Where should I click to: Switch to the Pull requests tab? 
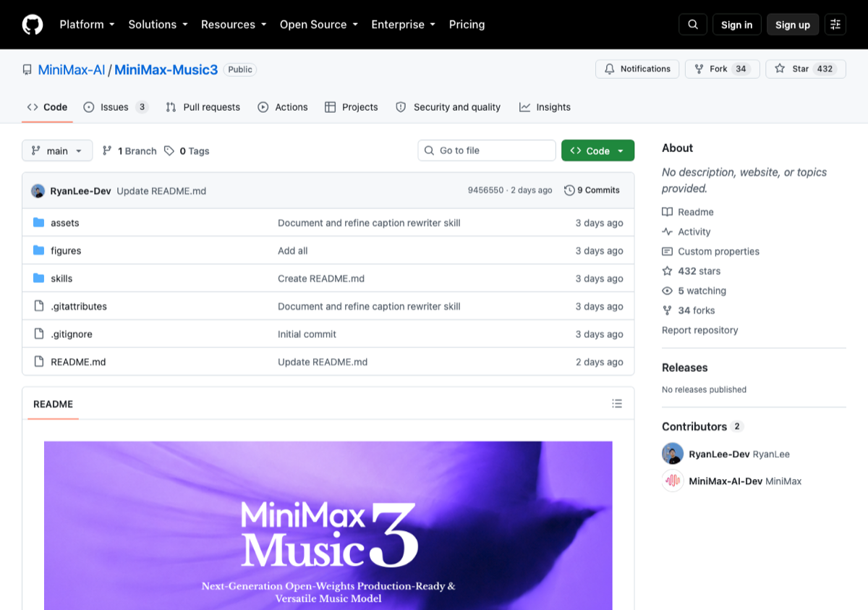click(203, 107)
